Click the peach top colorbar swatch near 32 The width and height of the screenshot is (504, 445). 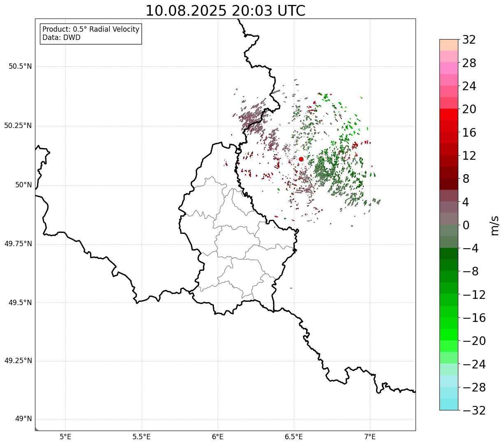pyautogui.click(x=449, y=45)
